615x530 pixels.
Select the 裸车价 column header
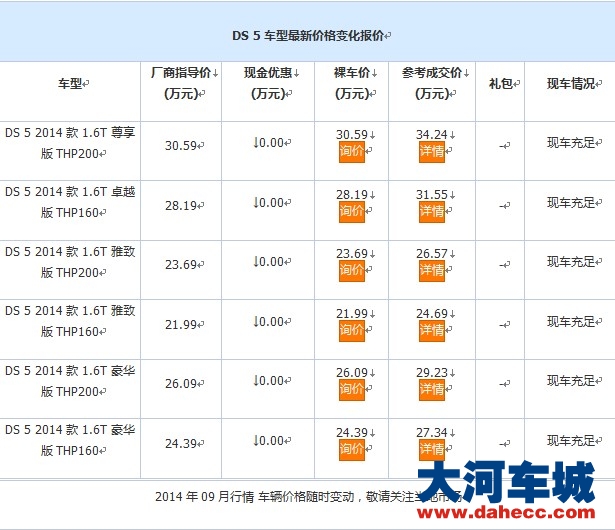tap(355, 83)
